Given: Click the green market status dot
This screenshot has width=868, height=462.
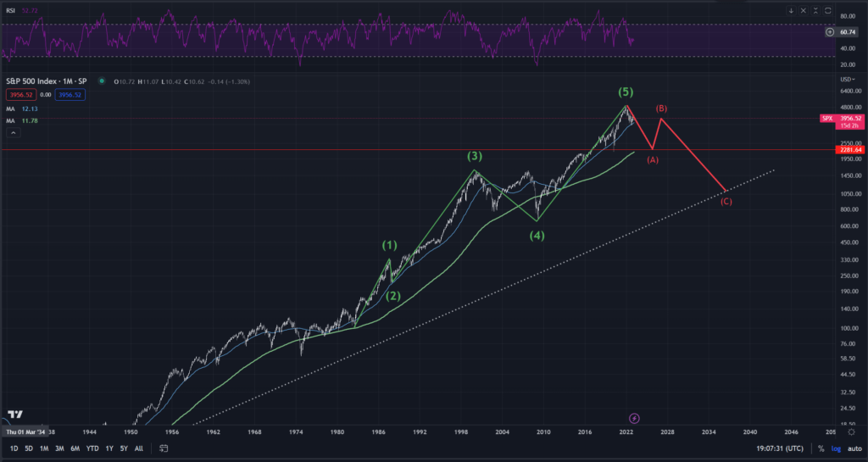Looking at the screenshot, I should point(102,81).
